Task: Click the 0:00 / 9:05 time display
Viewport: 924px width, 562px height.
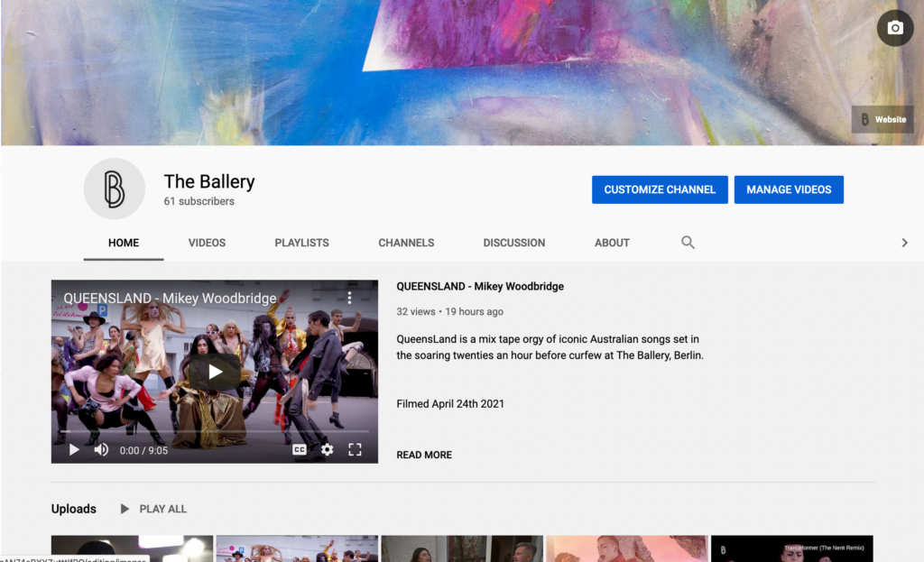Action: 143,451
